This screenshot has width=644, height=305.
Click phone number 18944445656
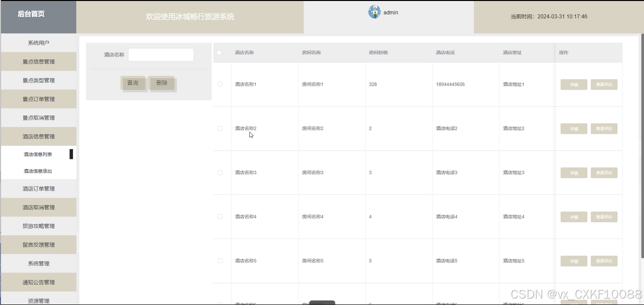point(450,85)
